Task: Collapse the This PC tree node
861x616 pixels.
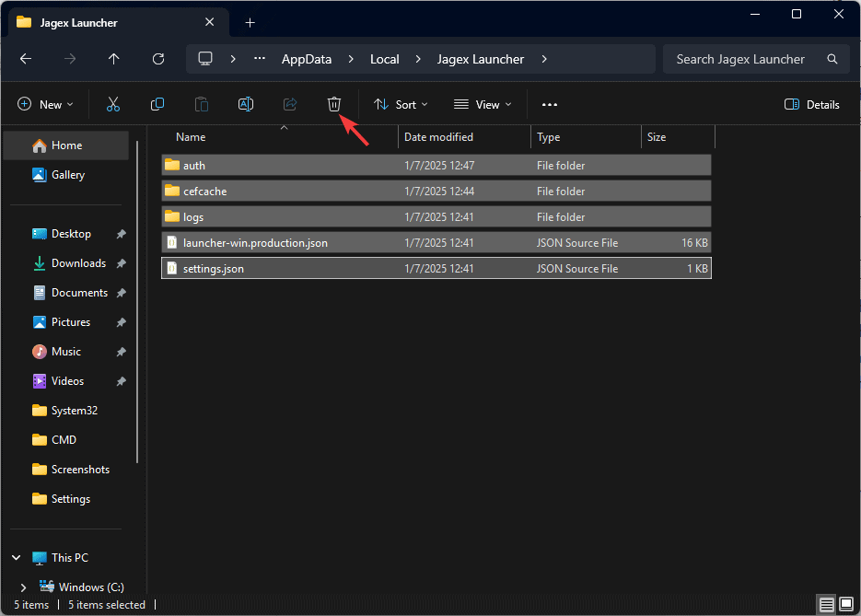Action: coord(17,558)
